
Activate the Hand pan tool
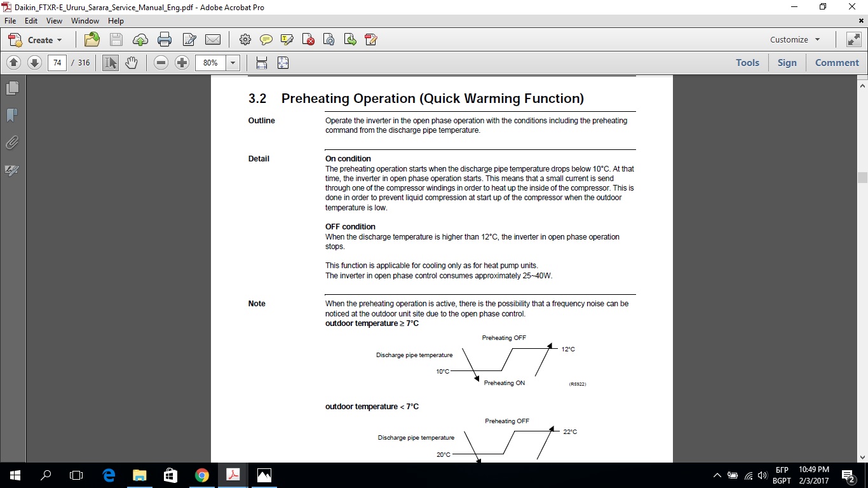coord(132,62)
